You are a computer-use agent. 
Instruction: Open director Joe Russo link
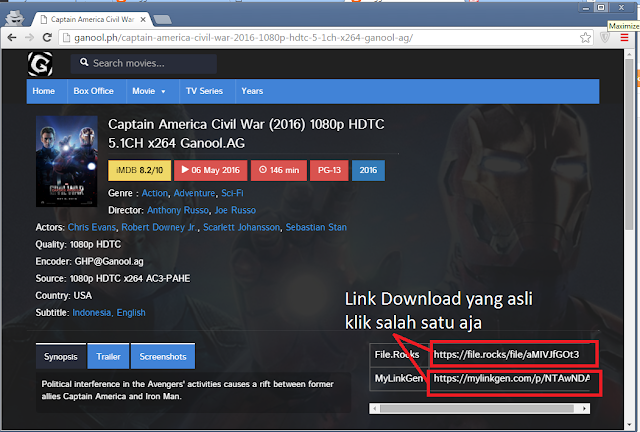[235, 210]
